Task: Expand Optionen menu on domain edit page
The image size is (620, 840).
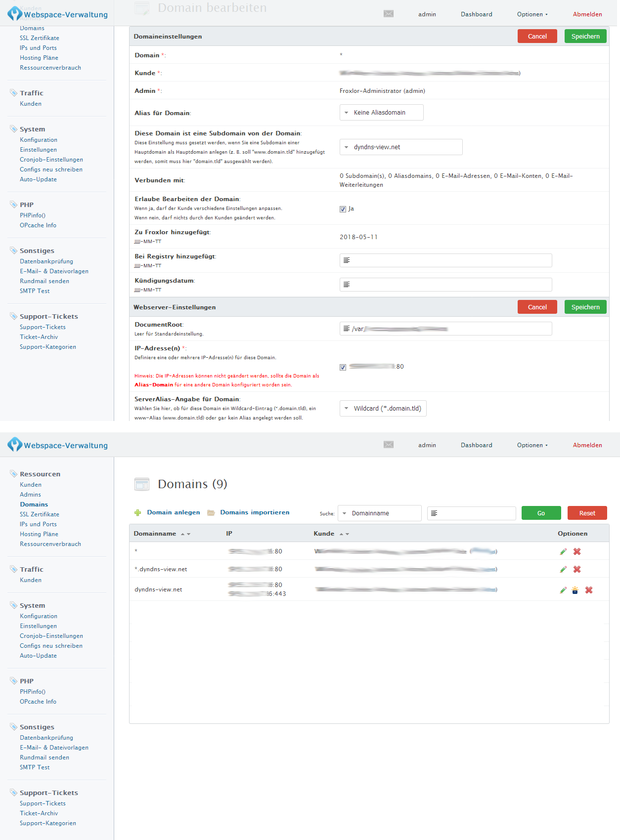Action: click(x=532, y=14)
